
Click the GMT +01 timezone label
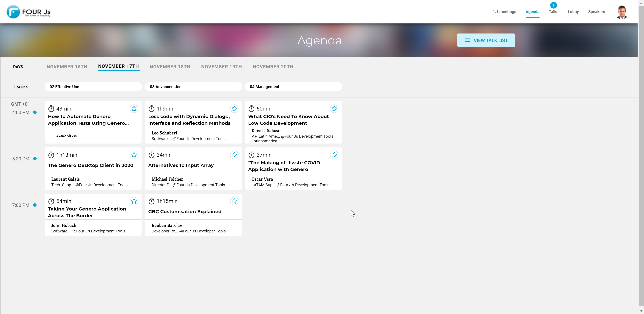tap(20, 104)
